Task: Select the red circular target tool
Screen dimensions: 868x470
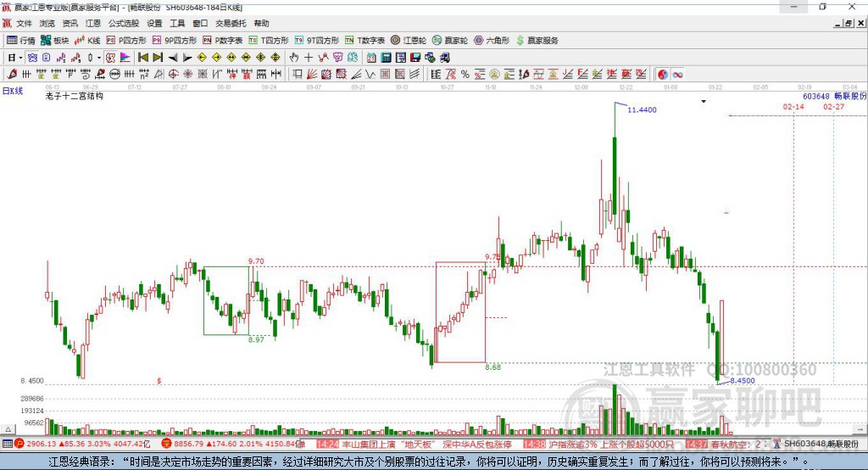Action: pyautogui.click(x=173, y=75)
